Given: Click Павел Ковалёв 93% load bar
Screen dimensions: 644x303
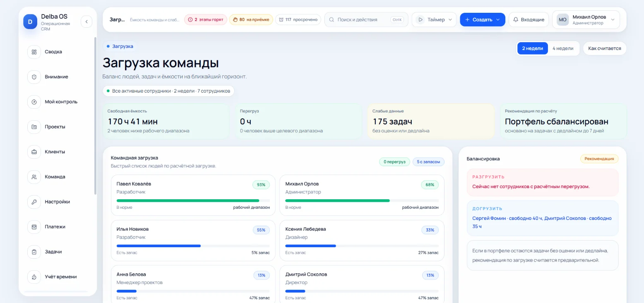Looking at the screenshot, I should (193, 200).
